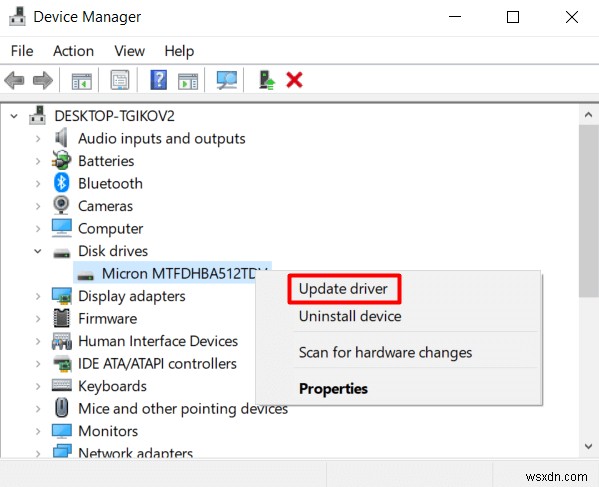
Task: Open Properties from the context menu
Action: (x=333, y=388)
